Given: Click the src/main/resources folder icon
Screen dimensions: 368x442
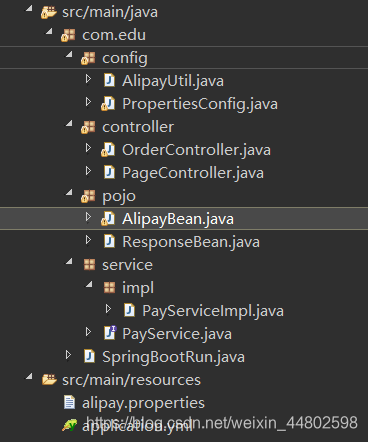Looking at the screenshot, I should (49, 380).
